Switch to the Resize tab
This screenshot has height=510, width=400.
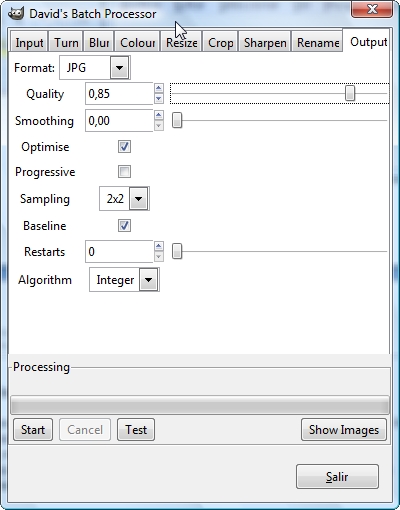point(182,43)
